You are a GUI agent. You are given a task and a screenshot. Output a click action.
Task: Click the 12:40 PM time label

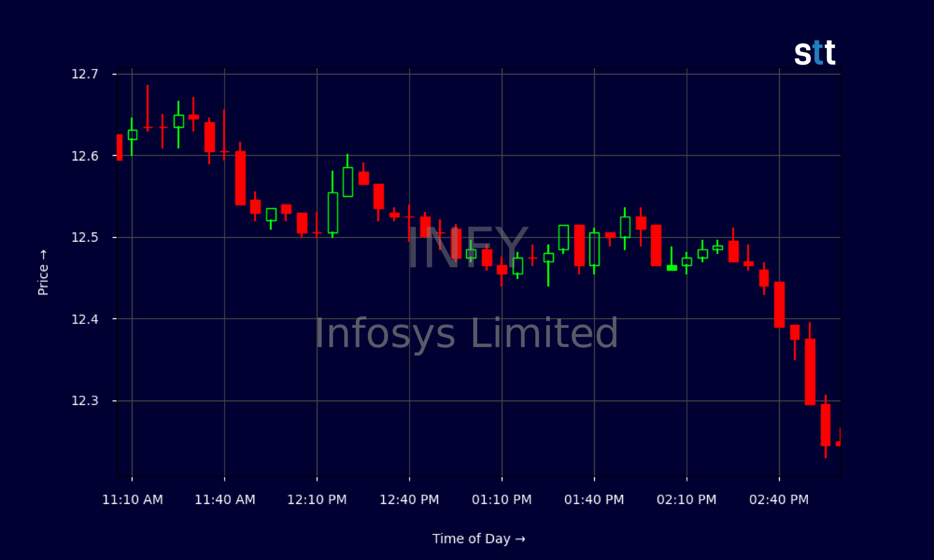[x=410, y=500]
